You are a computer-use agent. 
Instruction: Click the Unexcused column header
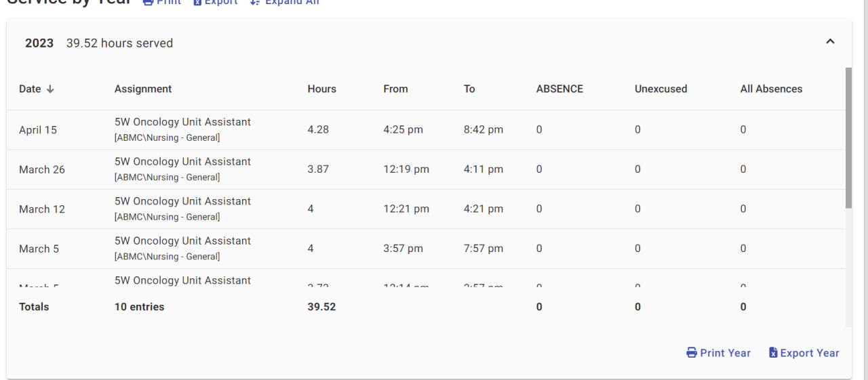[660, 89]
